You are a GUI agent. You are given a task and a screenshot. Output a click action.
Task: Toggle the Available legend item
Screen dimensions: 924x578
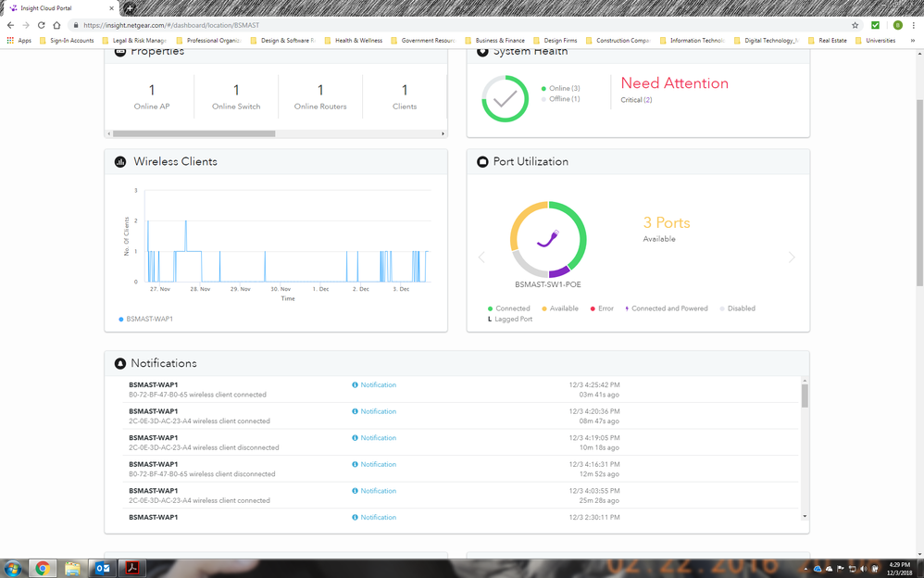[x=560, y=308]
